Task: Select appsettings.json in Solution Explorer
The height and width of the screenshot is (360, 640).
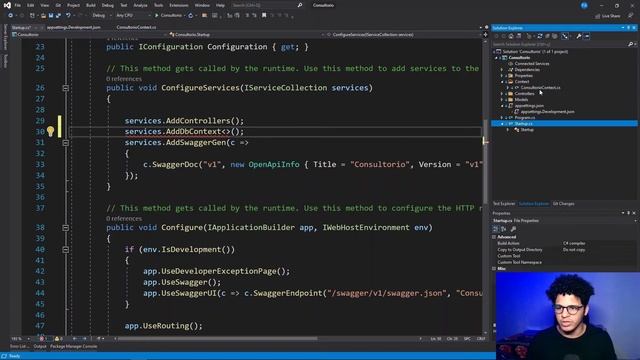Action: [x=529, y=106]
